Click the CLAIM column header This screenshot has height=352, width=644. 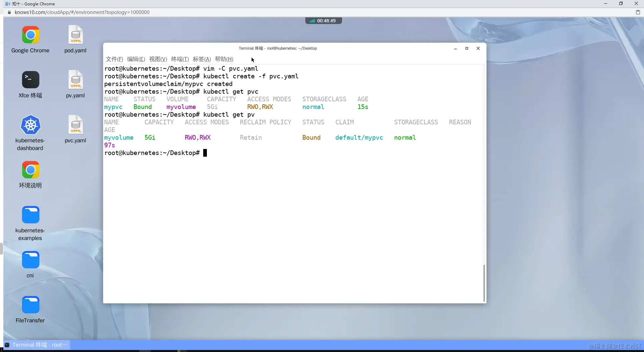click(345, 122)
